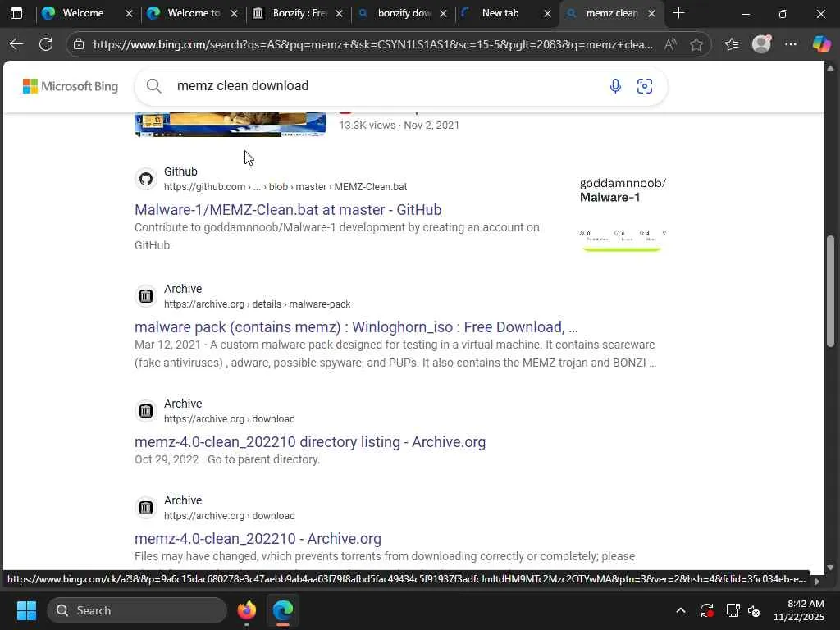
Task: Open the Favorites list icon
Action: point(732,44)
